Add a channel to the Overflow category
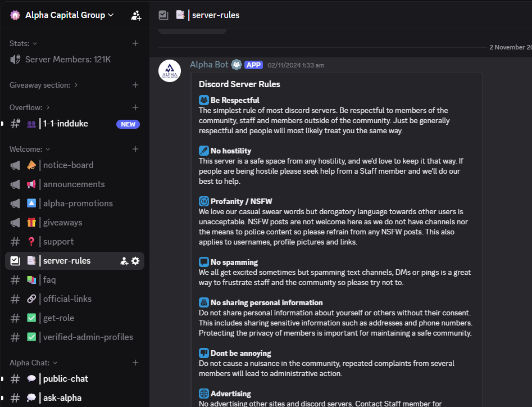The width and height of the screenshot is (532, 407). click(135, 107)
